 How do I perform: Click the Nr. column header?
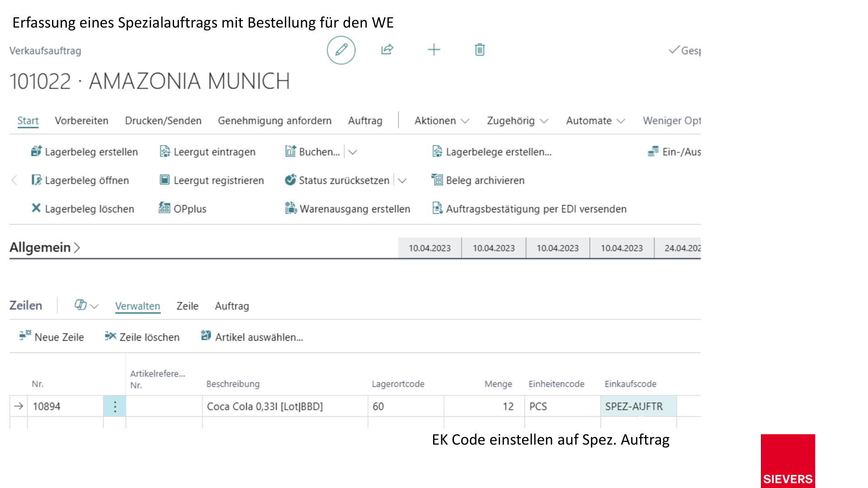[x=38, y=384]
